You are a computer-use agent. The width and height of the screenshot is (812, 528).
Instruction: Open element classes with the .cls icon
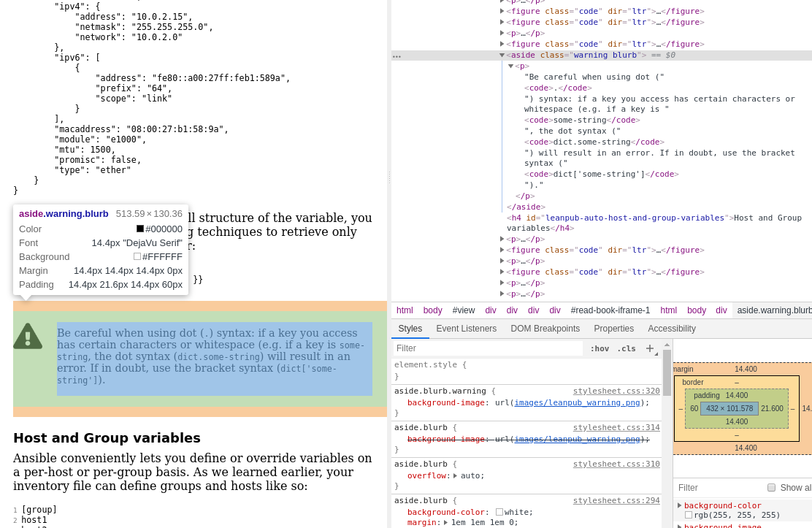coord(628,348)
